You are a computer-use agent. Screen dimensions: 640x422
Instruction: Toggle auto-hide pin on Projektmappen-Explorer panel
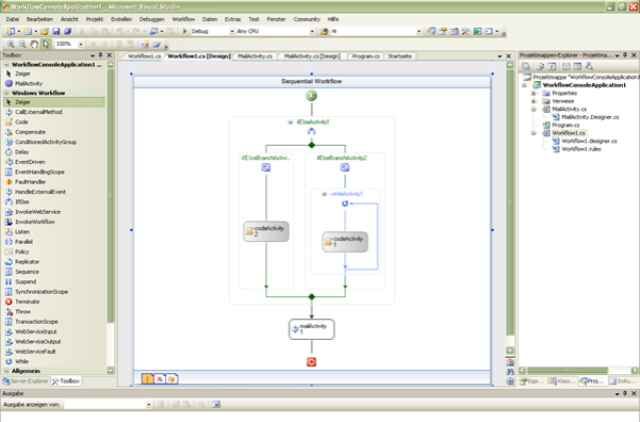tap(625, 55)
